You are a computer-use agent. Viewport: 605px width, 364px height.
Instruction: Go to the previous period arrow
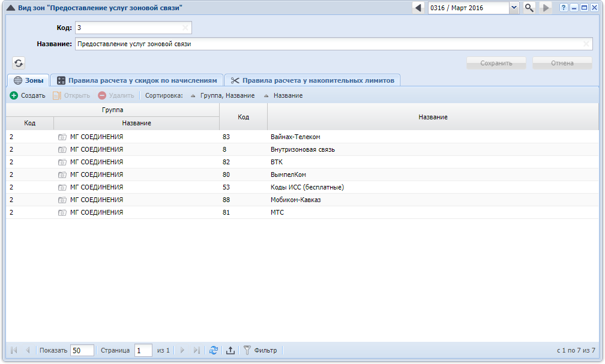(418, 8)
